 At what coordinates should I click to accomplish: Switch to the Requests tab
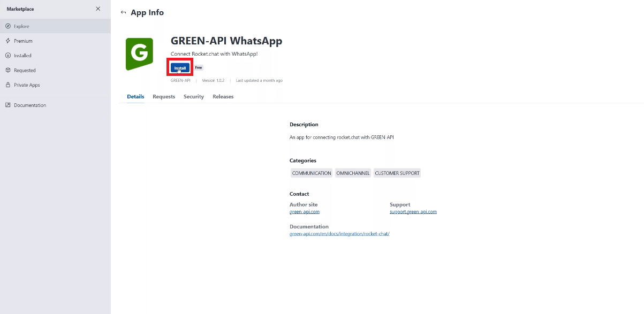click(x=164, y=96)
